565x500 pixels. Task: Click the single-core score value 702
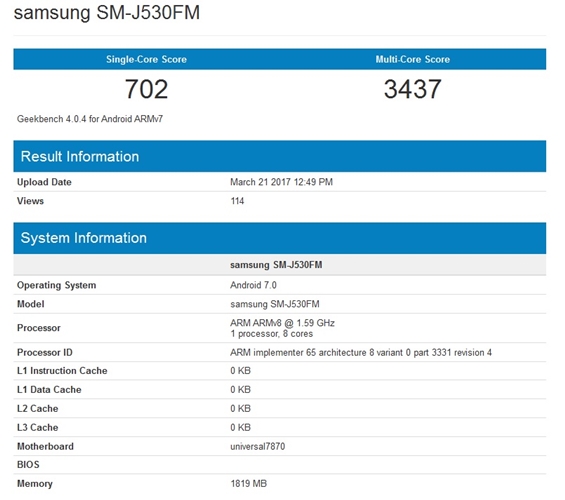pos(146,89)
